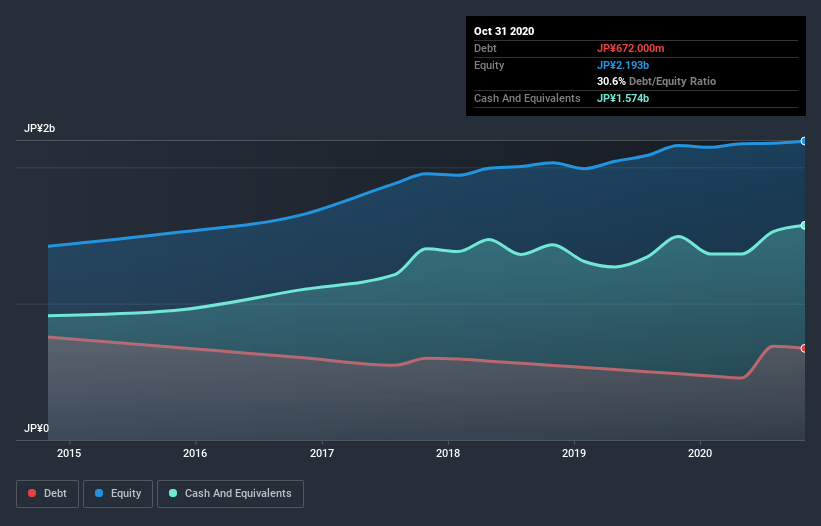Click tooltip Cash And Equivalents row label

click(x=527, y=98)
